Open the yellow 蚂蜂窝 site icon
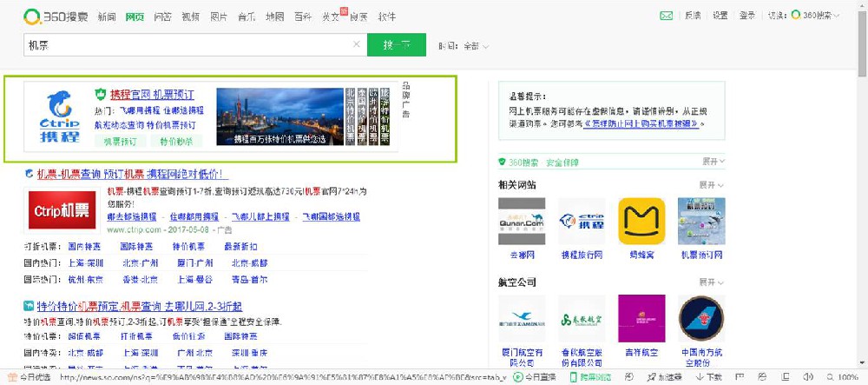Image resolution: width=868 pixels, height=385 pixels. click(x=641, y=221)
